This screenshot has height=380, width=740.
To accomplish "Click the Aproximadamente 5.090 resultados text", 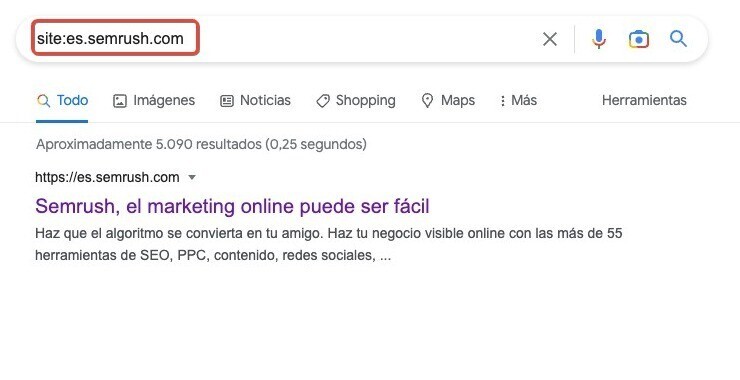I will (201, 144).
